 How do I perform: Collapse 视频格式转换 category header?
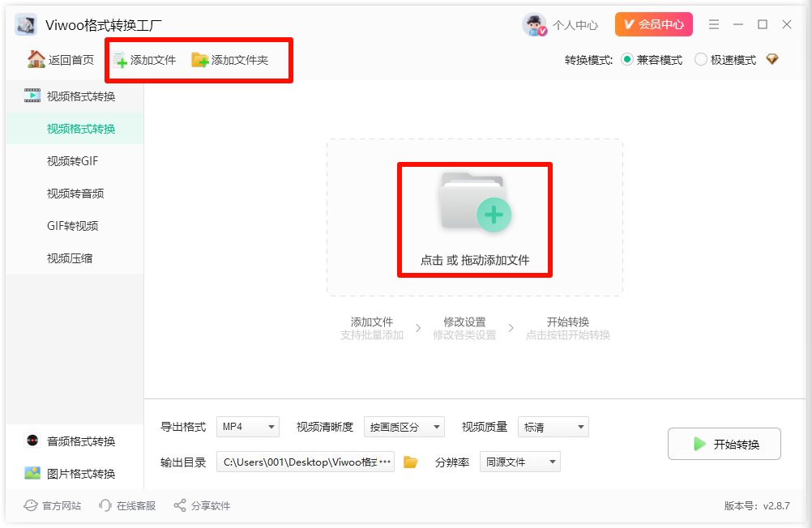[75, 96]
